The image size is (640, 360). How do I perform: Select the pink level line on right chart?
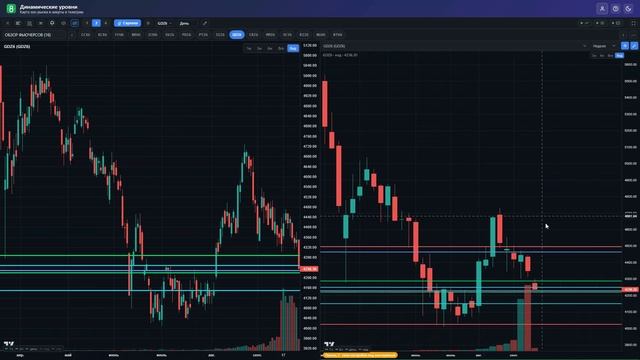point(471,247)
